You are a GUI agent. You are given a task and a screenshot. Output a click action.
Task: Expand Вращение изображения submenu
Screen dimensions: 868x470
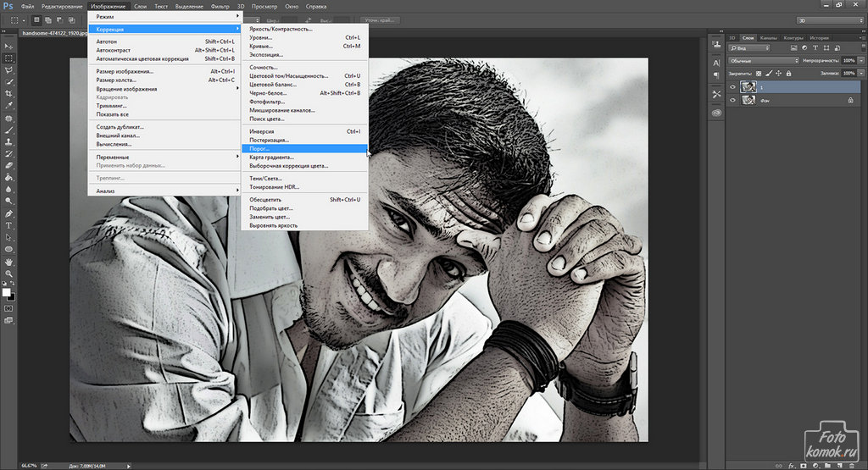164,88
